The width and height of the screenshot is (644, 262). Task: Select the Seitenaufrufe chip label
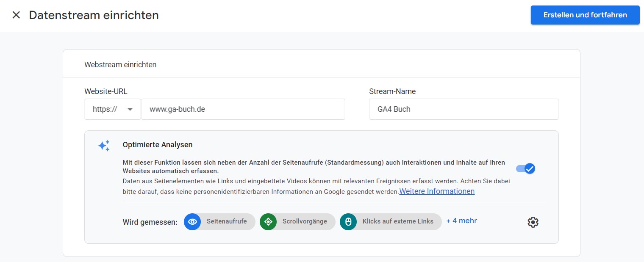coord(227,221)
